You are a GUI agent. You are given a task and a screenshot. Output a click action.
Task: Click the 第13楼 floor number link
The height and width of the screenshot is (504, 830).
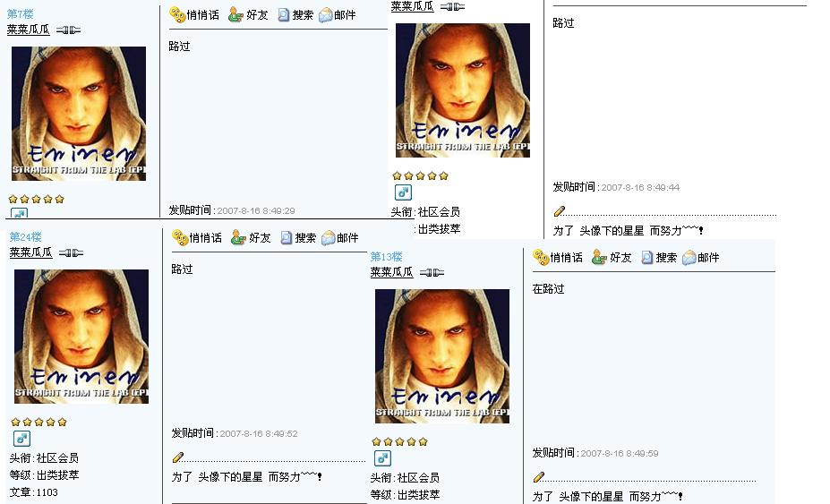click(386, 257)
